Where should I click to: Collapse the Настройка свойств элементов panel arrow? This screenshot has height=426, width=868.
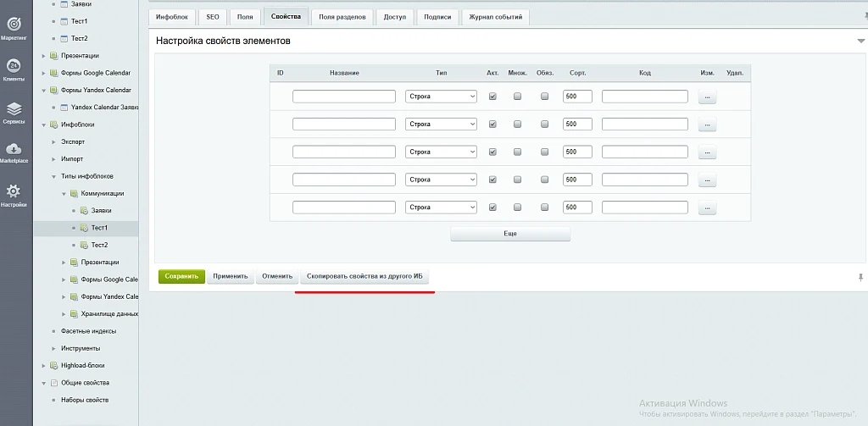[861, 41]
